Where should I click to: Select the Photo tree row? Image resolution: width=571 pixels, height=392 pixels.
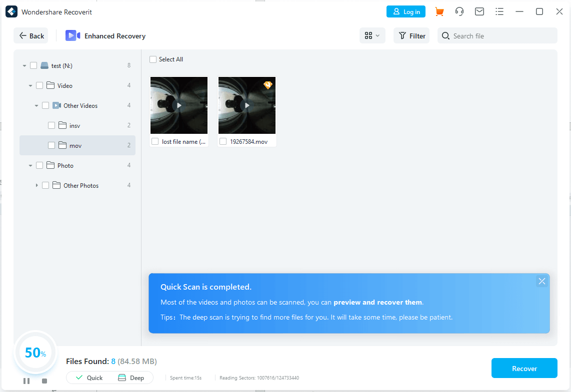pyautogui.click(x=77, y=165)
